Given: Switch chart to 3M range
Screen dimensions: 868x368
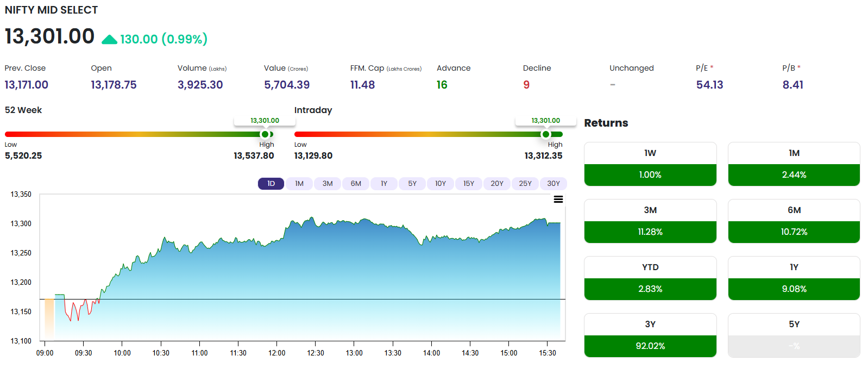Looking at the screenshot, I should (x=328, y=184).
